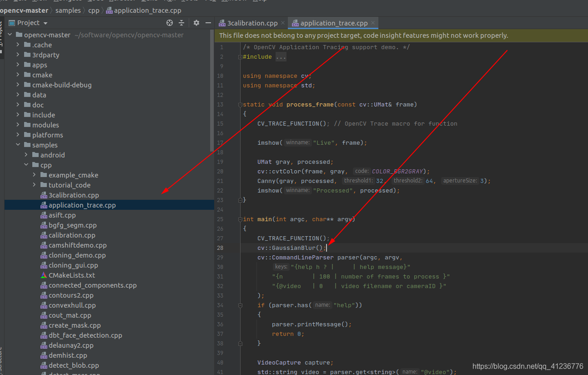Click the tutorial_code folder icon

click(44, 185)
